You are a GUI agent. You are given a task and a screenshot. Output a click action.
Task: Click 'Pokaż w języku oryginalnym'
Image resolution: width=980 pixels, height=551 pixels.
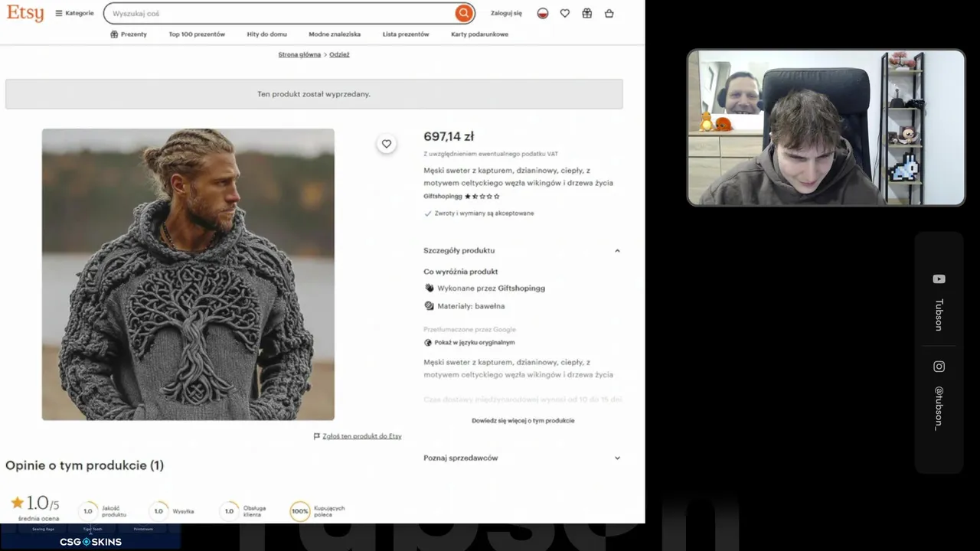pos(475,343)
